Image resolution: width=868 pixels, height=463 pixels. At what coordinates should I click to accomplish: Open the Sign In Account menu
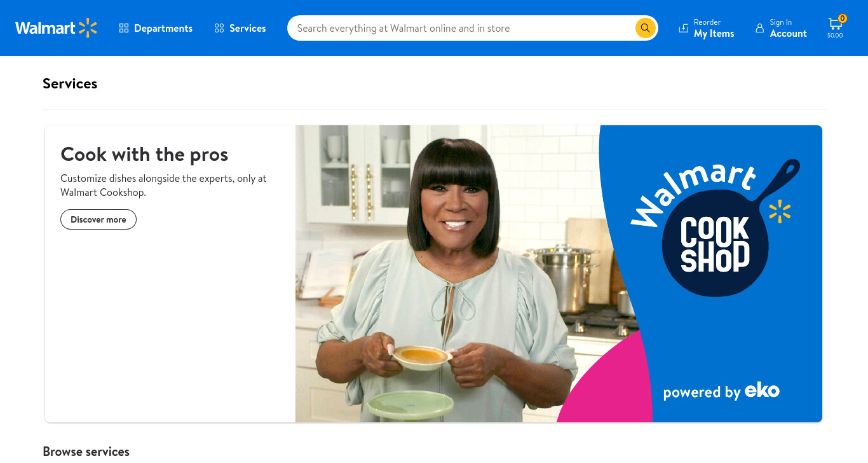[x=781, y=28]
